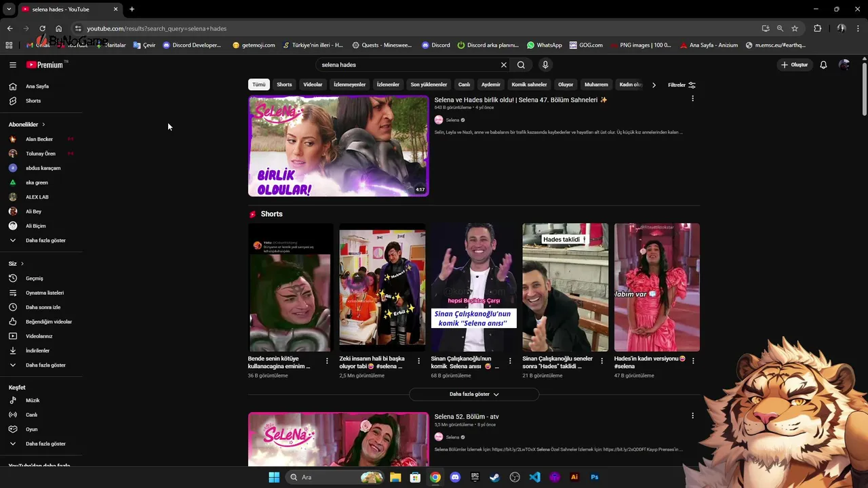Open 'Selena 52. Bölüm - atv' title
The width and height of the screenshot is (868, 488).
click(467, 417)
